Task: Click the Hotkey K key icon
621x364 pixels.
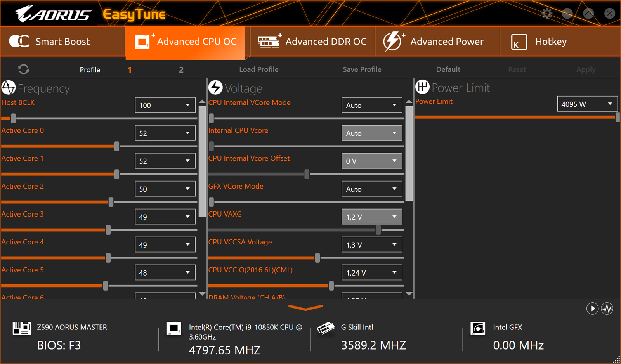Action: pos(519,42)
